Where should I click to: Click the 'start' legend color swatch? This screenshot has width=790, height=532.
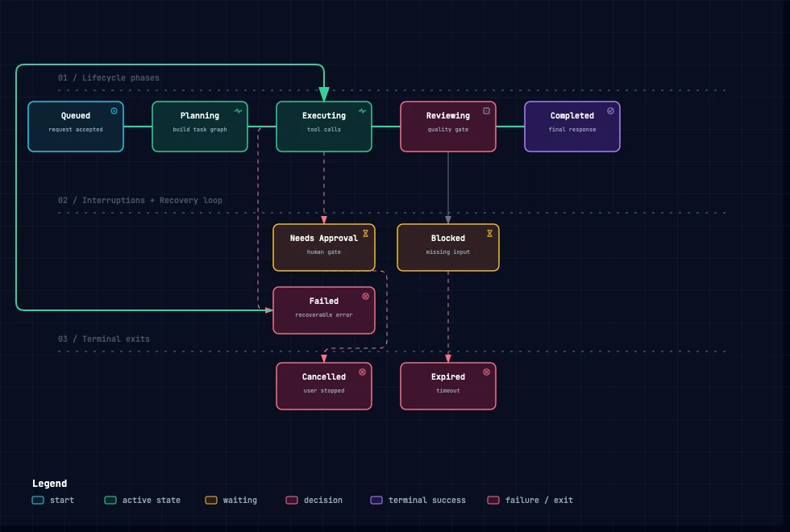click(38, 501)
